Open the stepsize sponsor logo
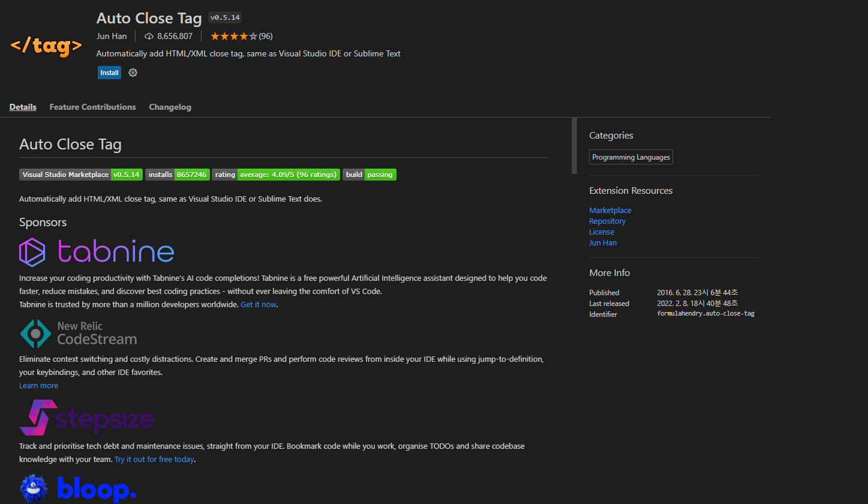The image size is (868, 504). pyautogui.click(x=87, y=417)
